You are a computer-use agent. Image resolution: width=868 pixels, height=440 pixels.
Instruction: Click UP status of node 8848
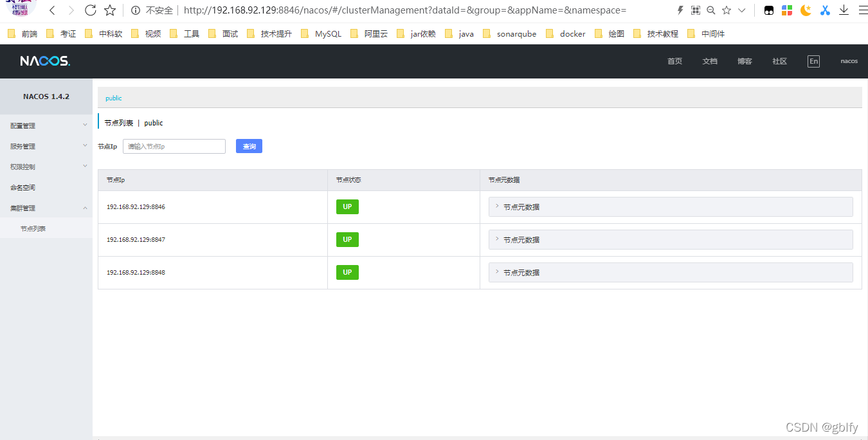pyautogui.click(x=347, y=272)
